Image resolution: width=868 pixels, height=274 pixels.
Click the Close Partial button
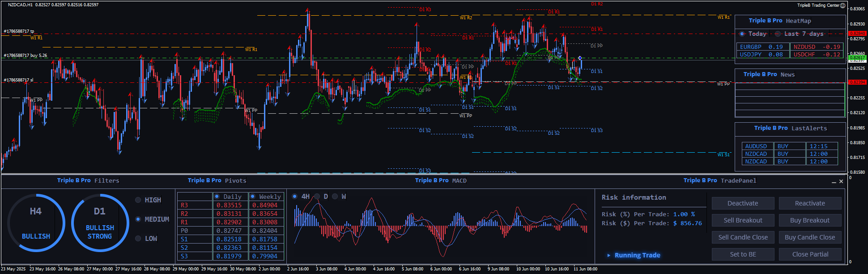(810, 254)
